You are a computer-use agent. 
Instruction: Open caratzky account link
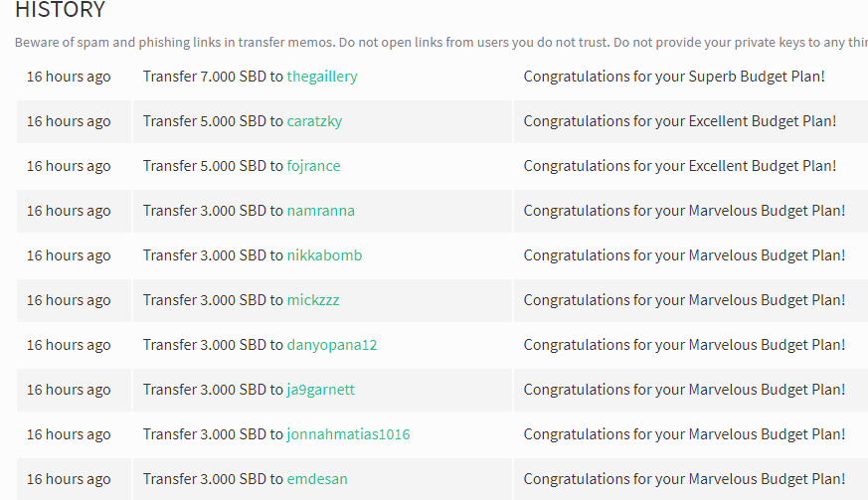click(x=314, y=121)
